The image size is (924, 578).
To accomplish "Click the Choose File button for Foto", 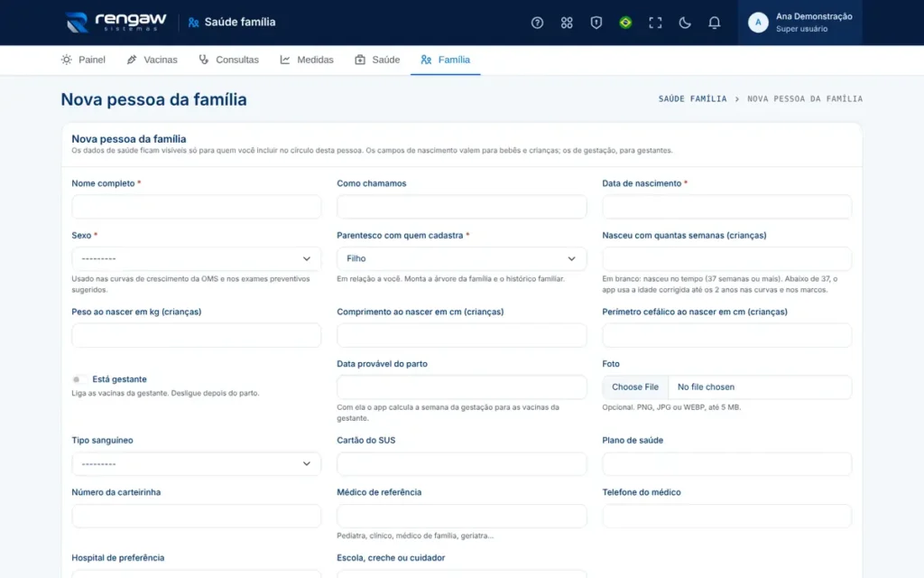I will click(634, 387).
